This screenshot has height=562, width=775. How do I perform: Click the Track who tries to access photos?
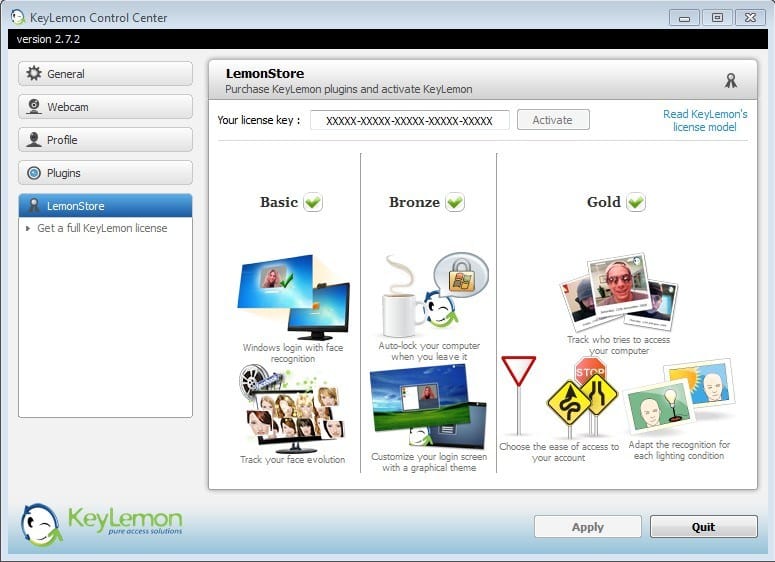tap(618, 293)
